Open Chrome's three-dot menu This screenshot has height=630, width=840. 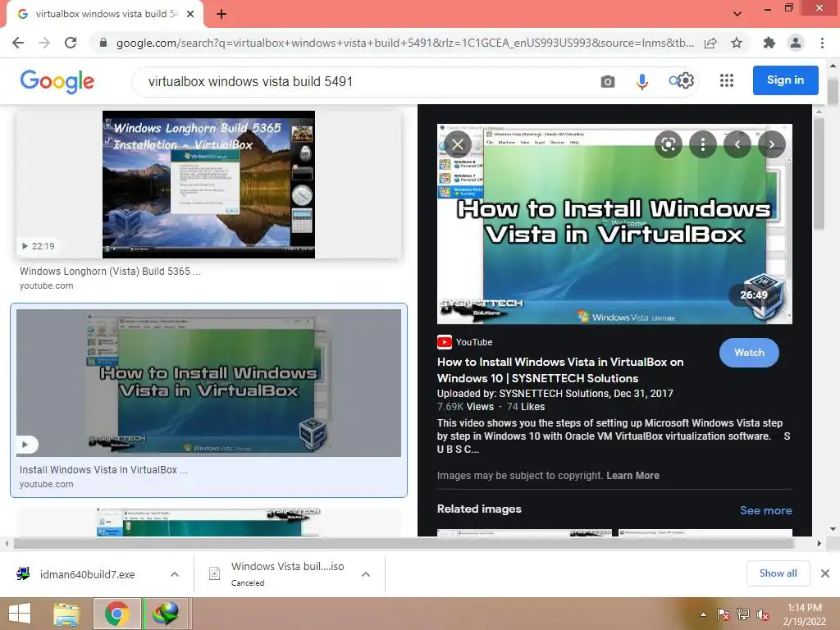pos(822,43)
